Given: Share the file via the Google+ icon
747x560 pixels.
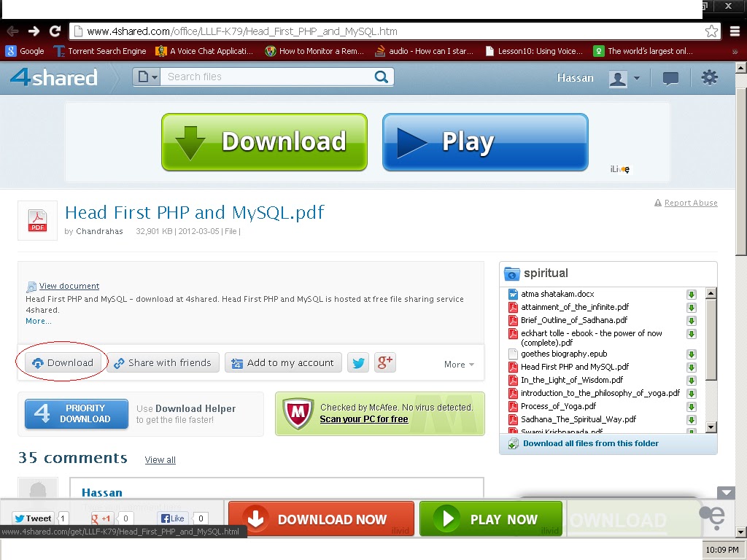Looking at the screenshot, I should click(385, 363).
